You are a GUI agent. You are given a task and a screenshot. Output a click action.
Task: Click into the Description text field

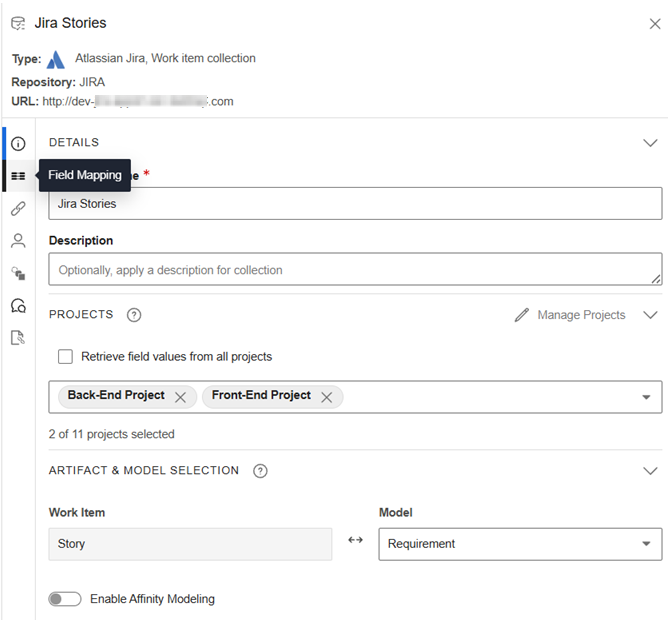[355, 270]
